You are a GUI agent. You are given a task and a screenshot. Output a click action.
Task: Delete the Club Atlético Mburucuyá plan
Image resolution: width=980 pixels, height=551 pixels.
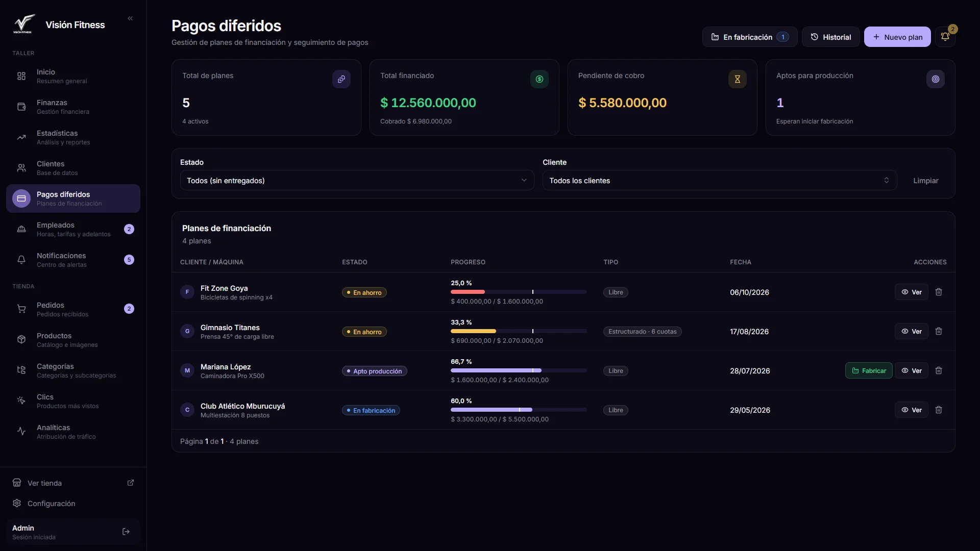[x=939, y=410]
